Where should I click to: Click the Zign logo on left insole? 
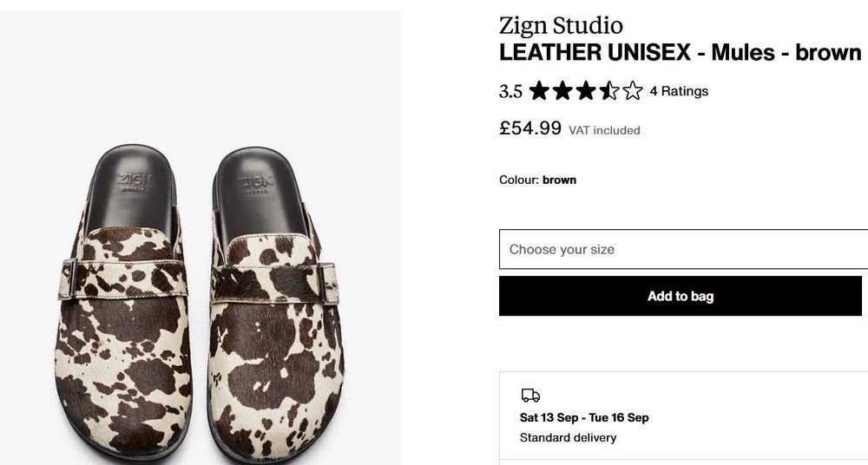(135, 181)
